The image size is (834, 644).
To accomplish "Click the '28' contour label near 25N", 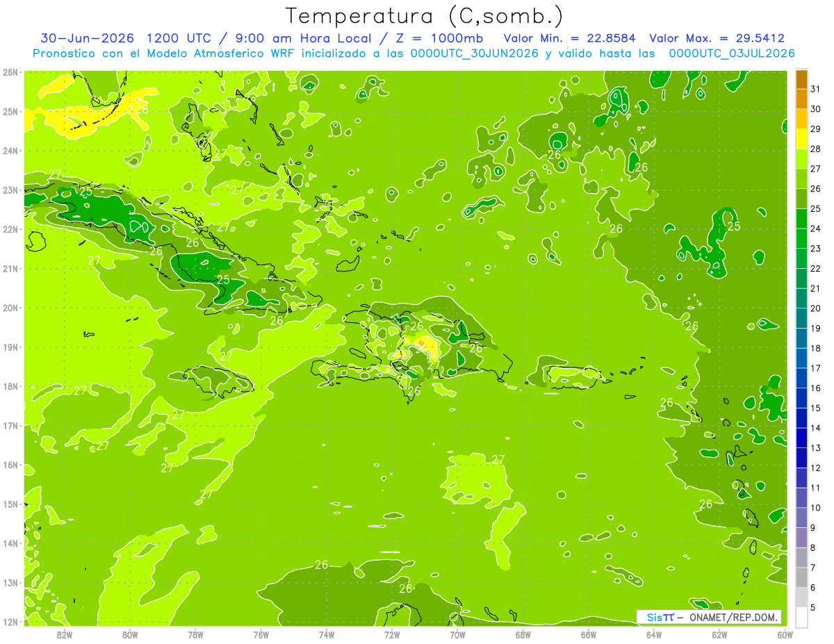I will pyautogui.click(x=142, y=109).
